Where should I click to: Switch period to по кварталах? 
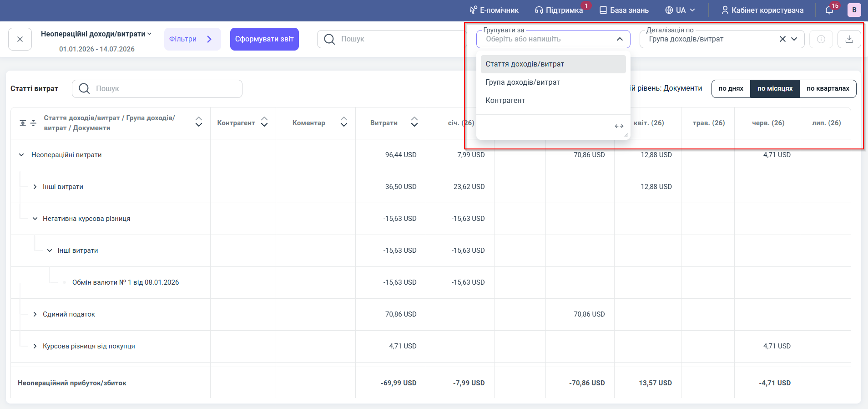tap(828, 89)
